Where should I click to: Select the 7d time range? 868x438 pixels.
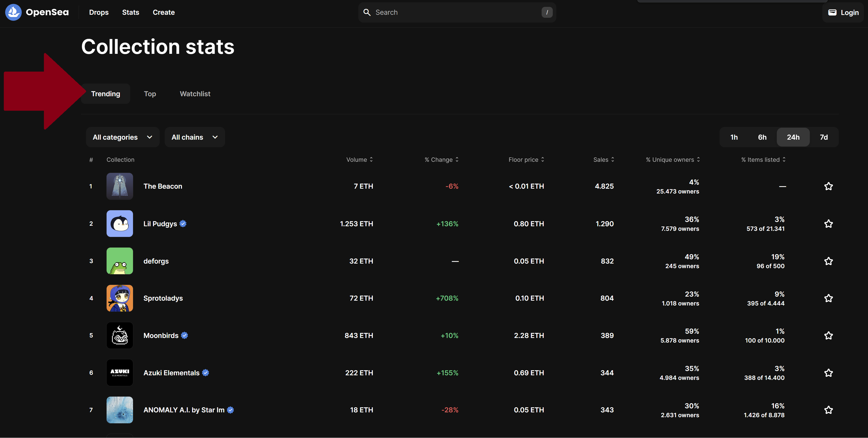click(x=824, y=137)
